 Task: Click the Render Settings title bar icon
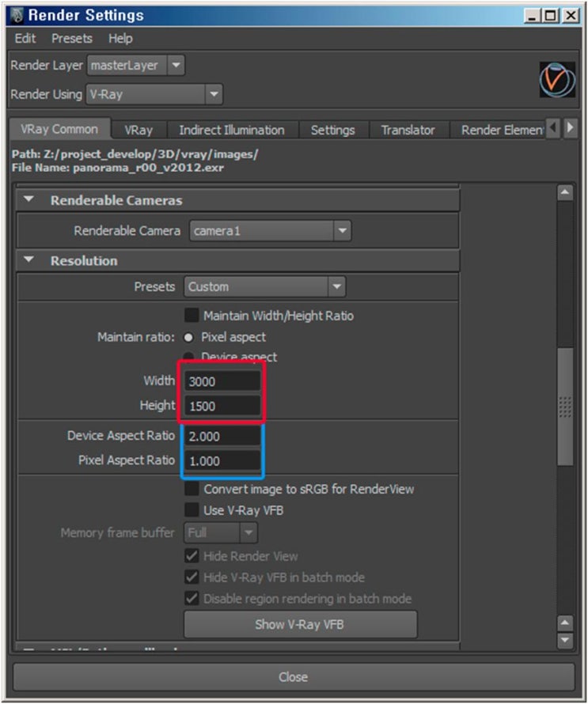point(17,15)
